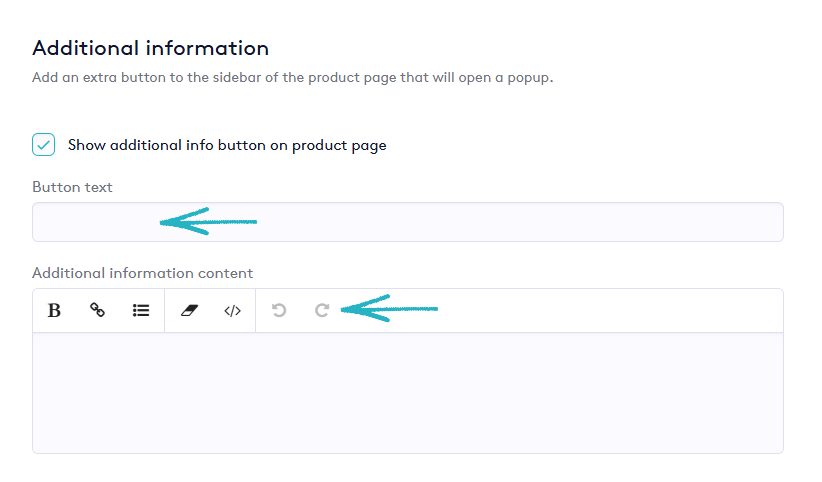Click the 'Additional information content' label
This screenshot has width=822, height=482.
pos(142,273)
